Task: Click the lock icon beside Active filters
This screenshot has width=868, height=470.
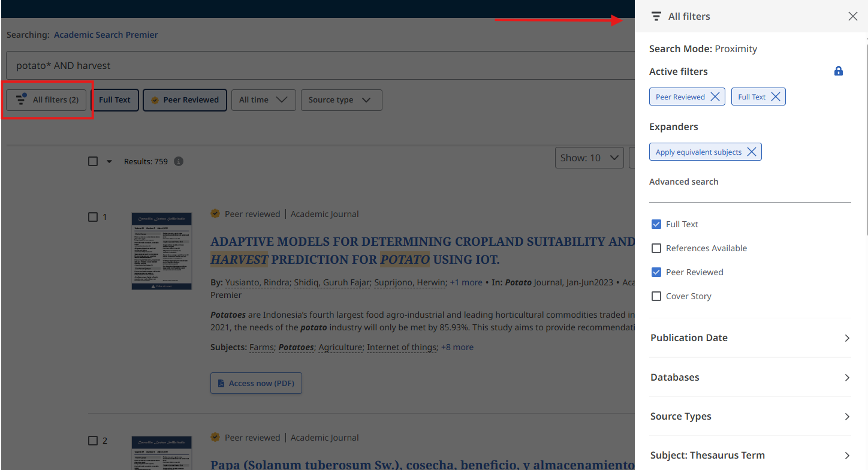Action: pyautogui.click(x=839, y=71)
